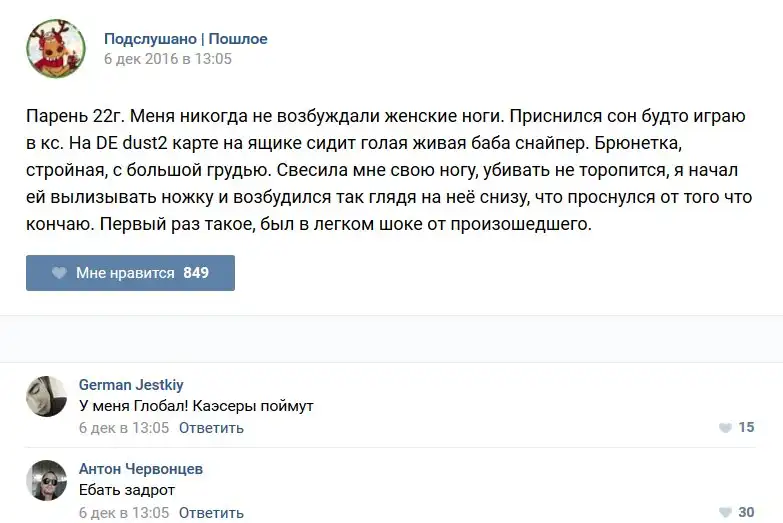The image size is (783, 523).
Task: Reply to Антон Червонцев's comment with Ответить
Action: tap(211, 513)
